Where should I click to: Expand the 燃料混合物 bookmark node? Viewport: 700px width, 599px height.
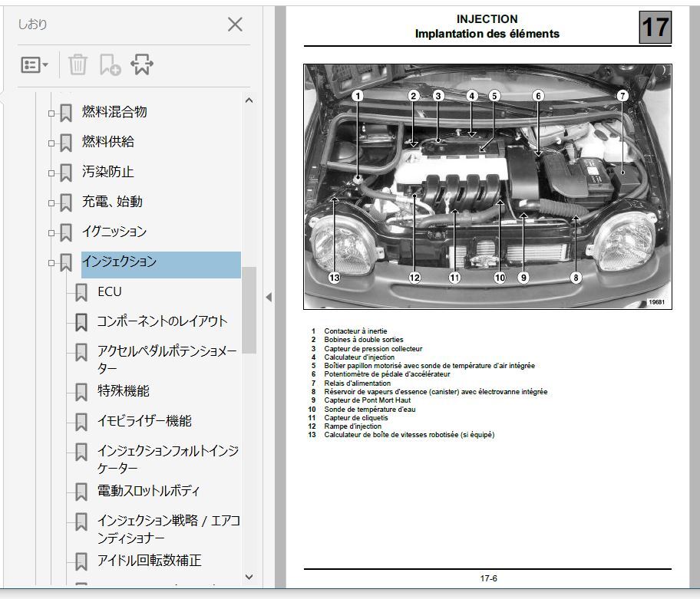click(x=51, y=114)
